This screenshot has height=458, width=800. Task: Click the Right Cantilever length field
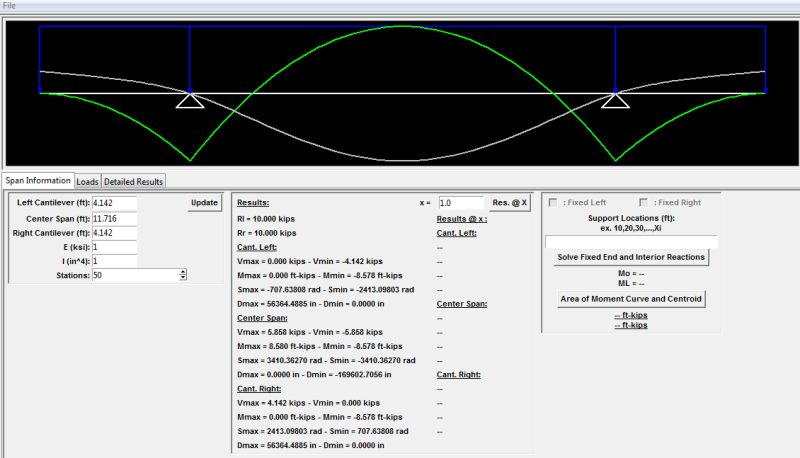(114, 233)
